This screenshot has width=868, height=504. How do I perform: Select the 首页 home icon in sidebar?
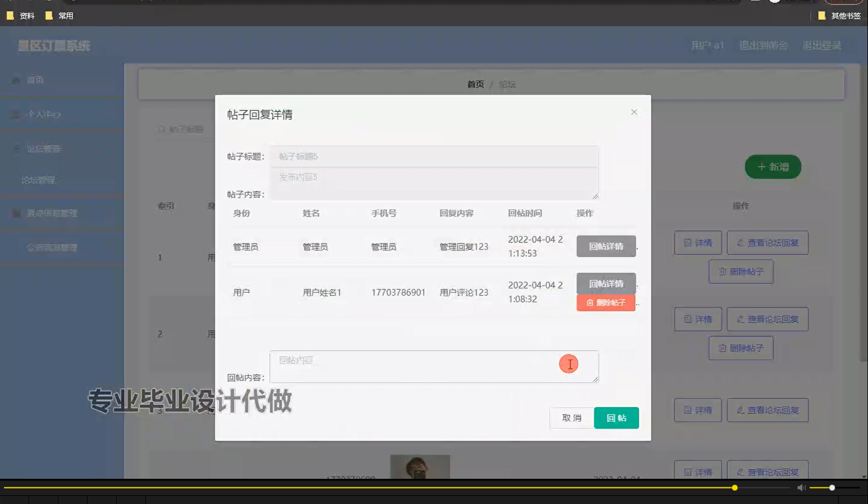(15, 80)
